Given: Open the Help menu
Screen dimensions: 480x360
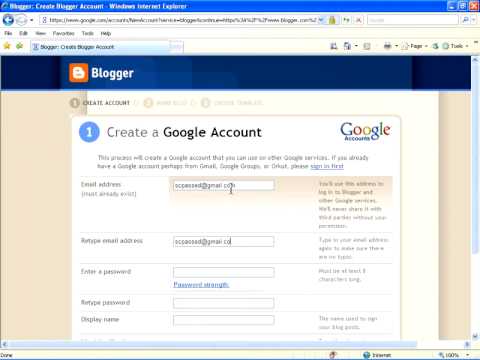Looking at the screenshot, I should [x=106, y=33].
